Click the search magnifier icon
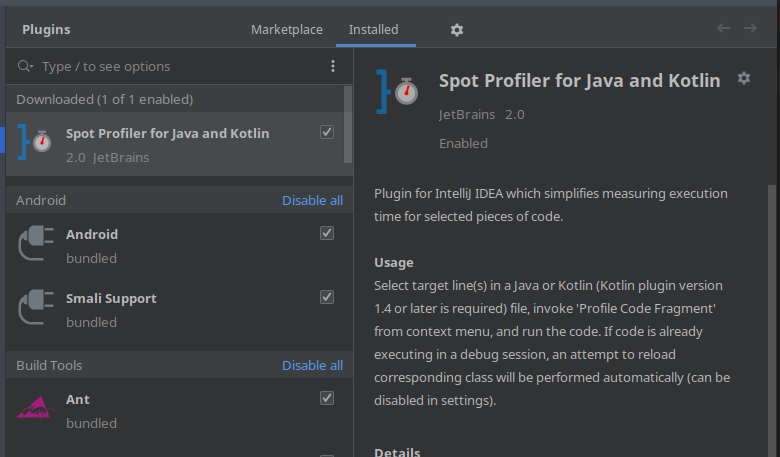This screenshot has width=780, height=457. [25, 66]
